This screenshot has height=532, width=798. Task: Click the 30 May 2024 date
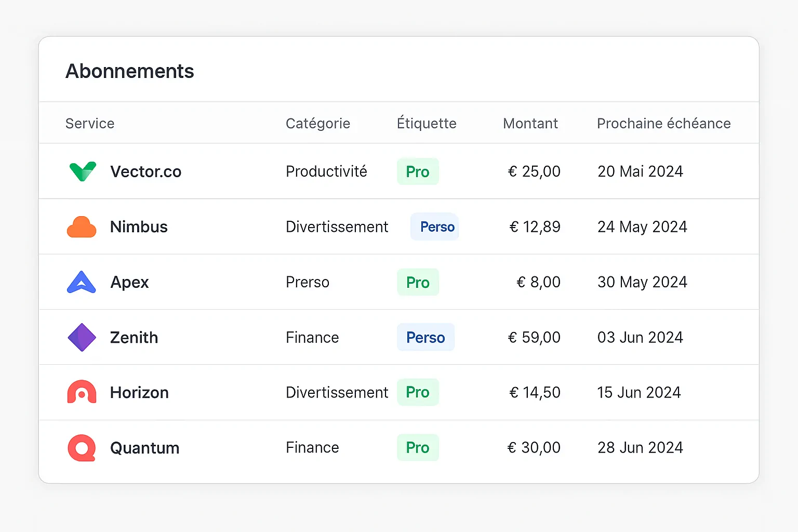[642, 282]
